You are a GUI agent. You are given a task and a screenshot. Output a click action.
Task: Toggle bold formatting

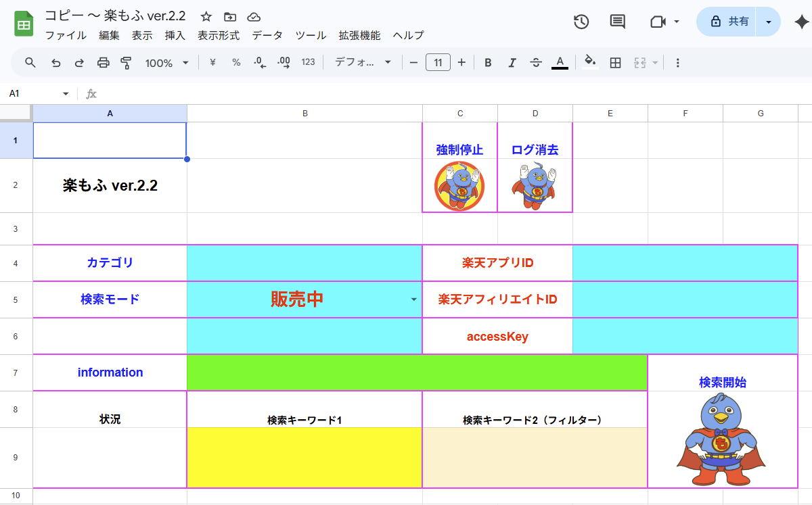[487, 63]
